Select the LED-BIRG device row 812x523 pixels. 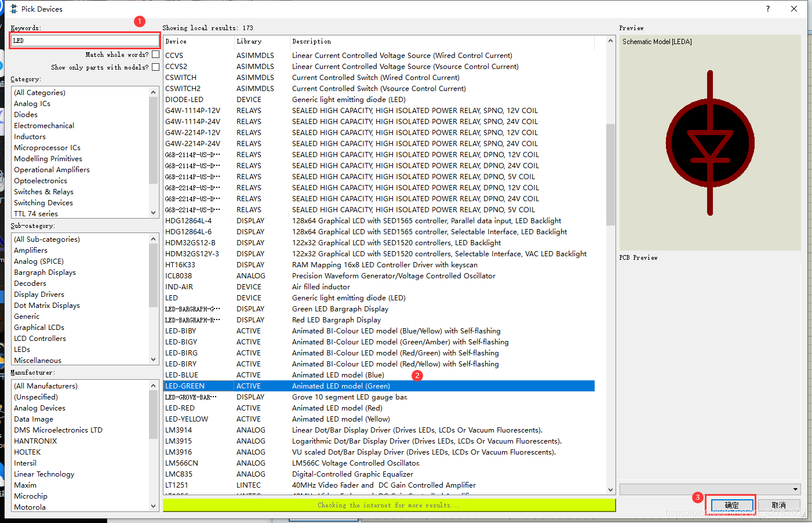click(x=379, y=353)
